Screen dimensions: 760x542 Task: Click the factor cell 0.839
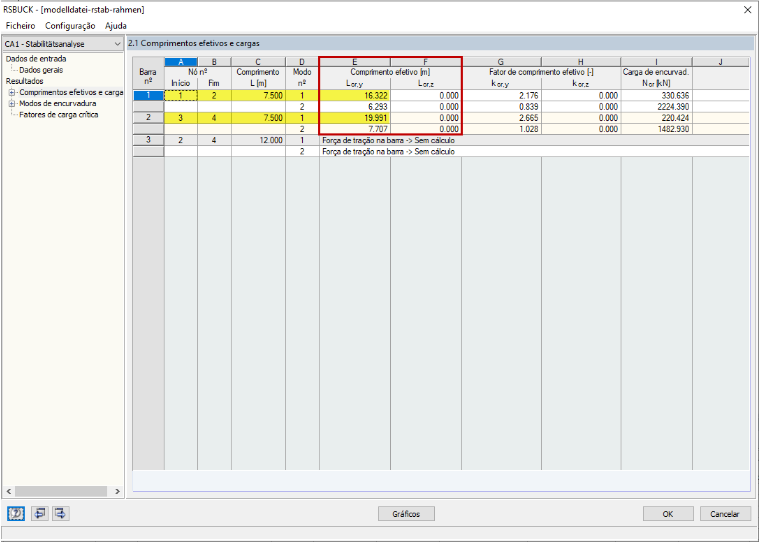pos(502,107)
